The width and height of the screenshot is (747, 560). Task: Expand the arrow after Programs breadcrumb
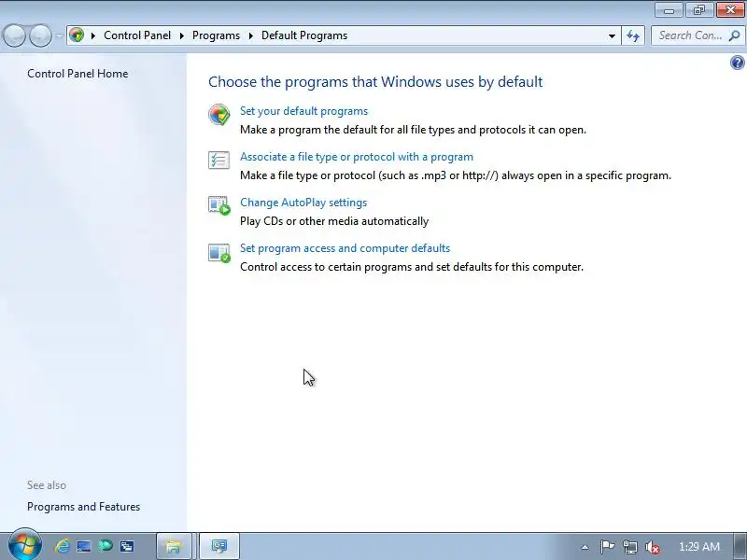point(250,35)
